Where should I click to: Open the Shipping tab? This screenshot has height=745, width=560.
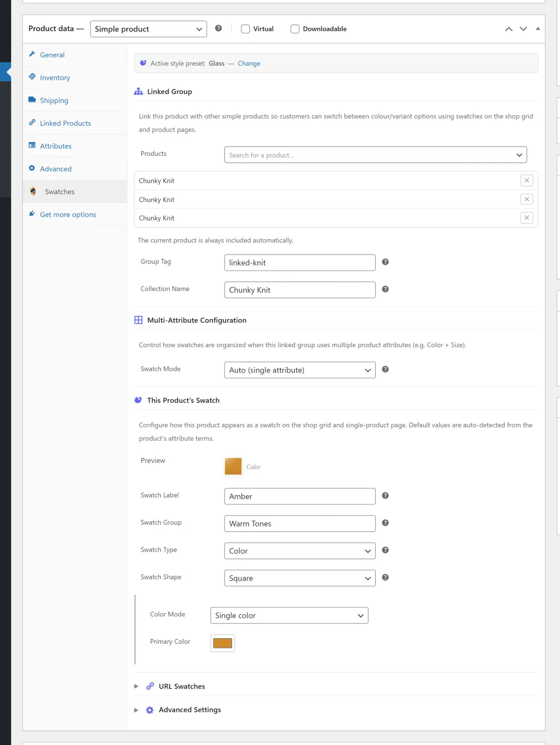(75, 100)
